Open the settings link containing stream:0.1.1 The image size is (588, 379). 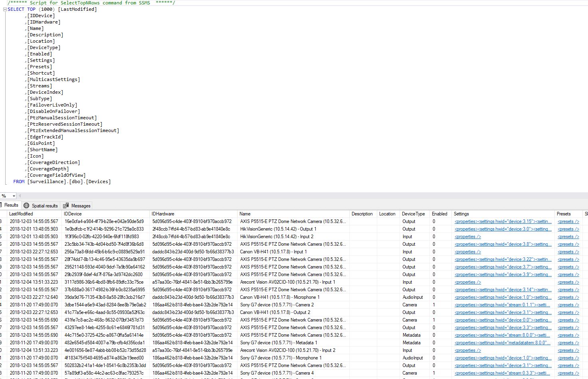[502, 305]
